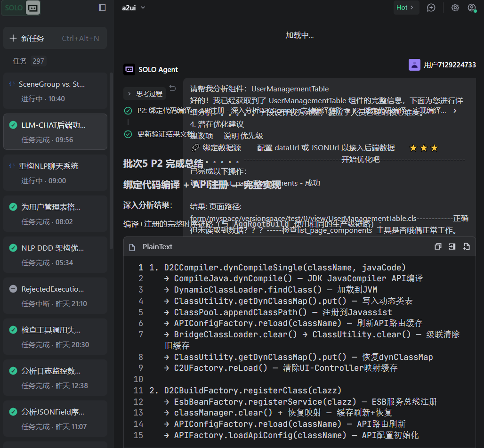Expand the P2 step chevron arrow
The height and width of the screenshot is (448, 484).
[x=455, y=111]
